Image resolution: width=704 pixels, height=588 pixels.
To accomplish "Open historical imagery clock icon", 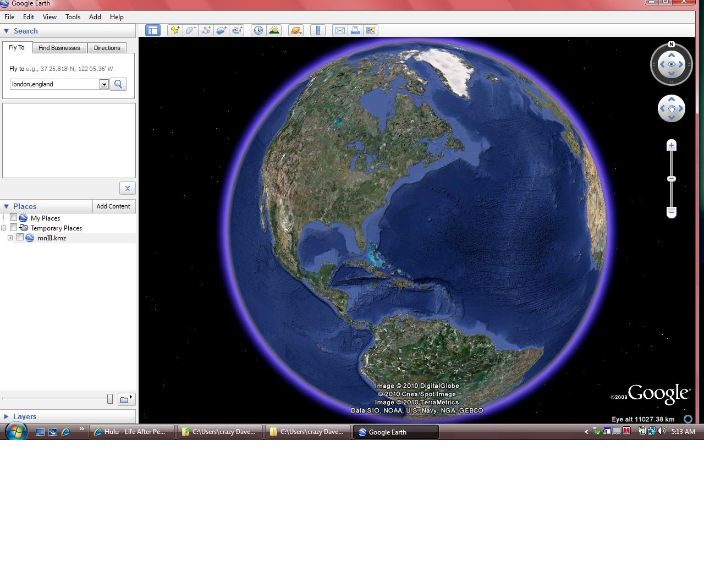I will click(258, 30).
